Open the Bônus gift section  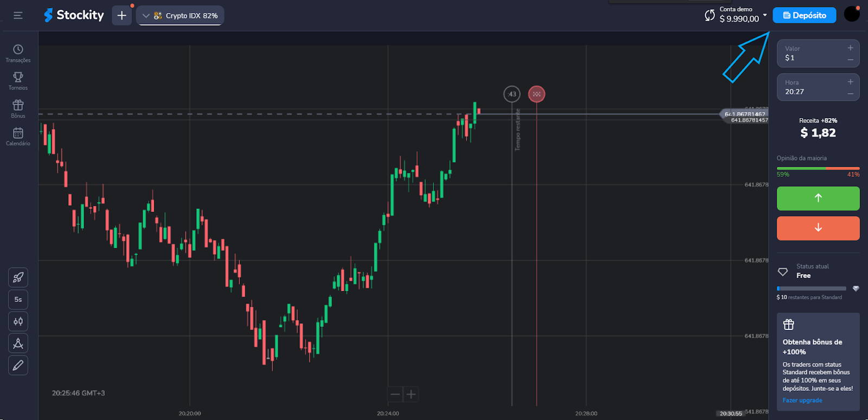(x=18, y=108)
